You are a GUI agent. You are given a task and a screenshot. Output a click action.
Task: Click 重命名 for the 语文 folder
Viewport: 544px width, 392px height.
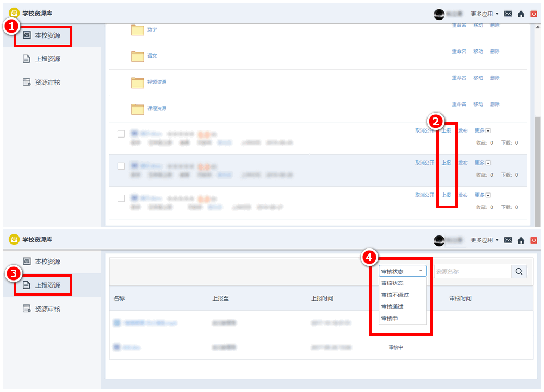[x=459, y=52]
